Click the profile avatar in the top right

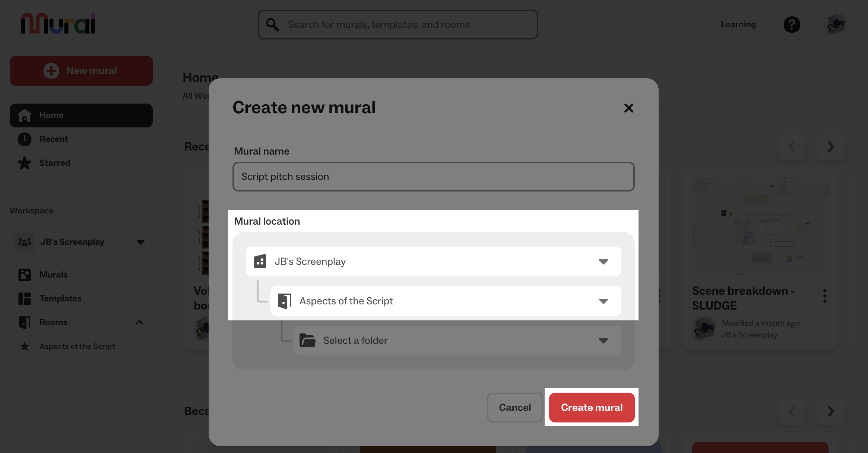point(836,24)
